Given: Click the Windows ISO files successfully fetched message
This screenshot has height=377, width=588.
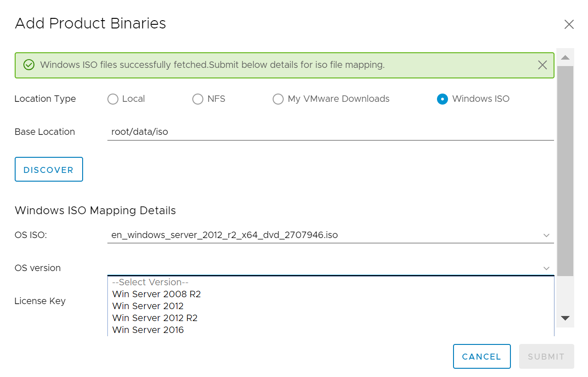Looking at the screenshot, I should [x=212, y=65].
